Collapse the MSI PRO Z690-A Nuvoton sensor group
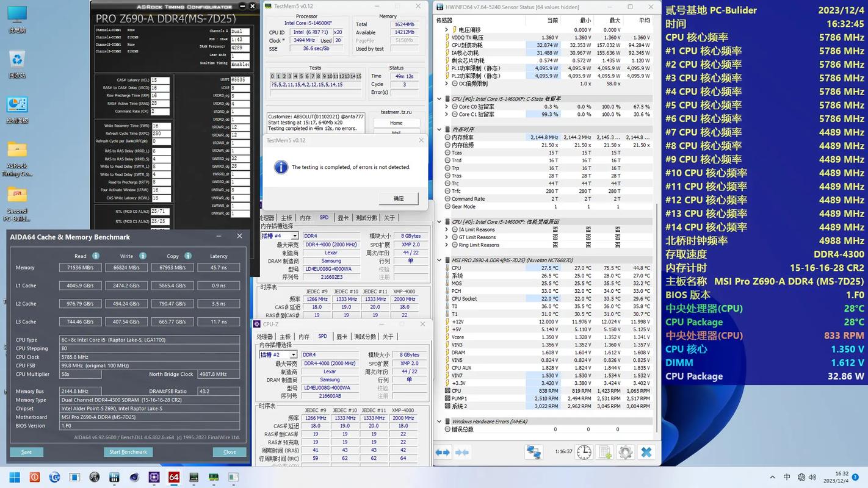This screenshot has height=488, width=868. [x=439, y=260]
